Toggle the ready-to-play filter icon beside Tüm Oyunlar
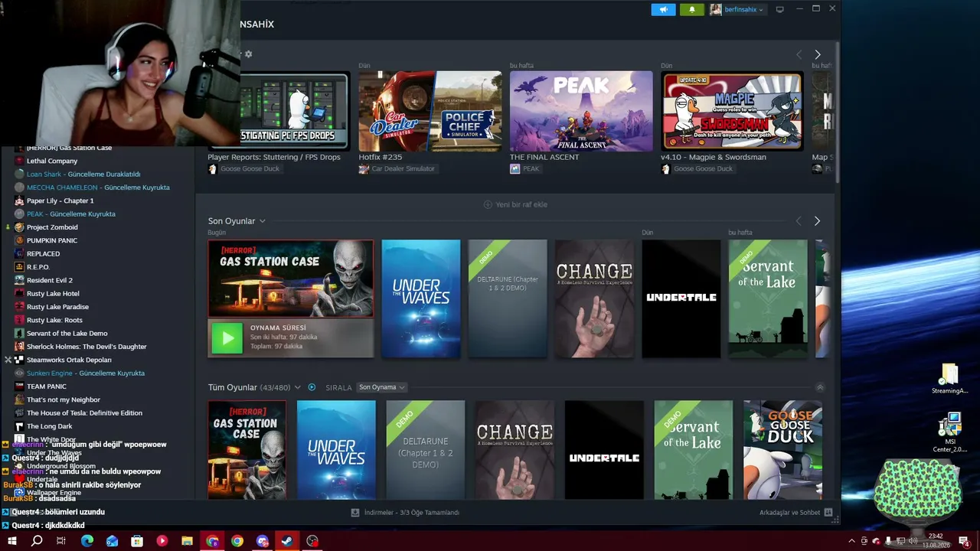This screenshot has height=551, width=980. (312, 387)
